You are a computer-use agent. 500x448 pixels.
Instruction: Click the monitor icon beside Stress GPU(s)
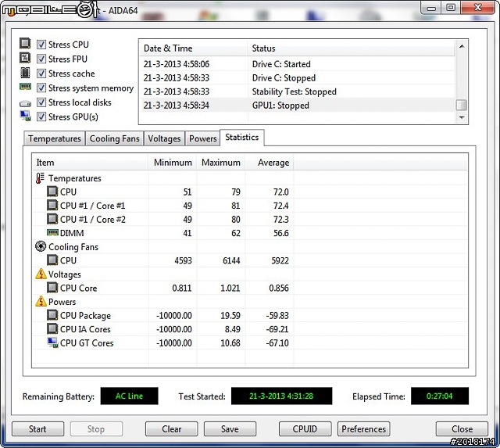tap(25, 116)
